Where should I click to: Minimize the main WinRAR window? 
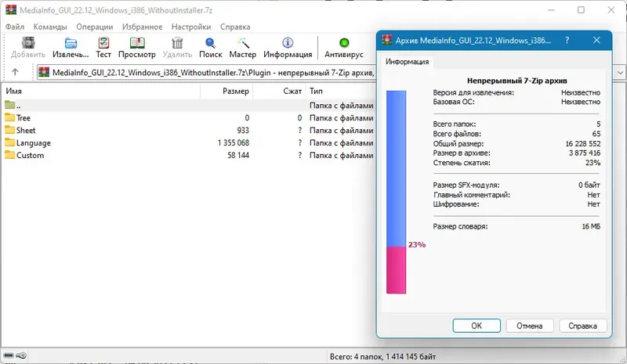552,10
